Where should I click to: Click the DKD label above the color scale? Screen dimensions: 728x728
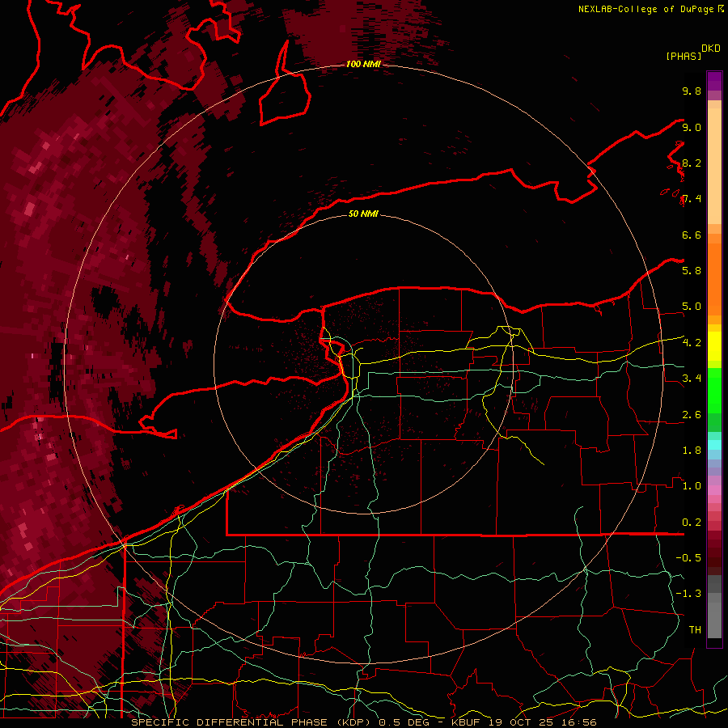coord(711,49)
